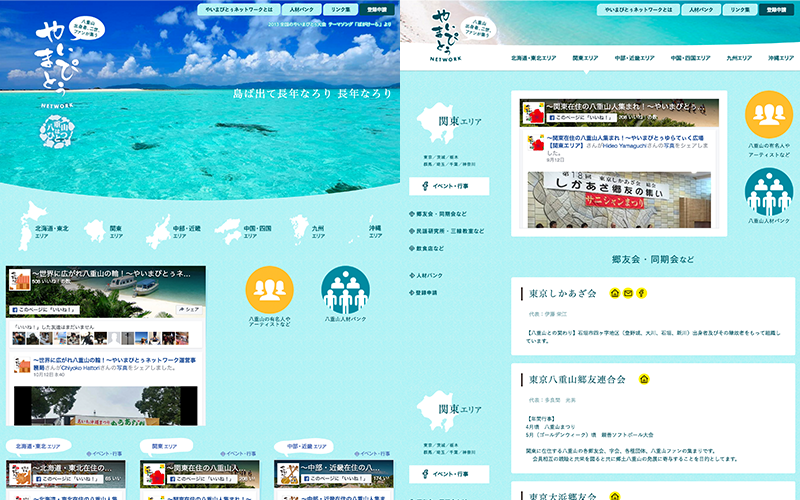The height and width of the screenshot is (500, 800).
Task: Open やいまぴとぅネットワークとは on the right page
Action: (x=638, y=9)
